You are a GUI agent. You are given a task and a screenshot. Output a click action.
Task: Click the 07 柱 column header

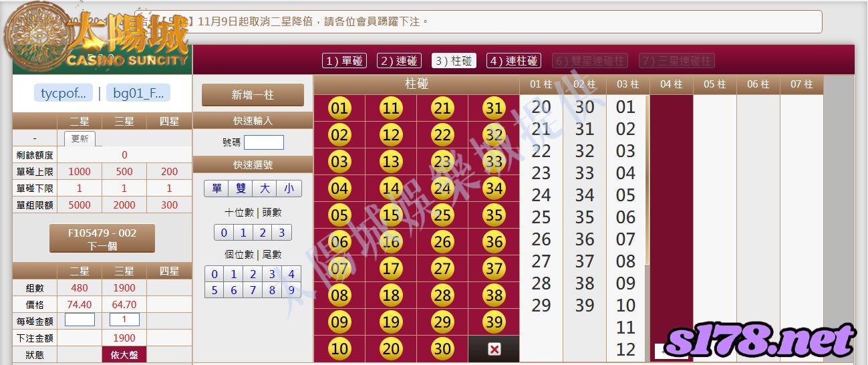tap(801, 84)
